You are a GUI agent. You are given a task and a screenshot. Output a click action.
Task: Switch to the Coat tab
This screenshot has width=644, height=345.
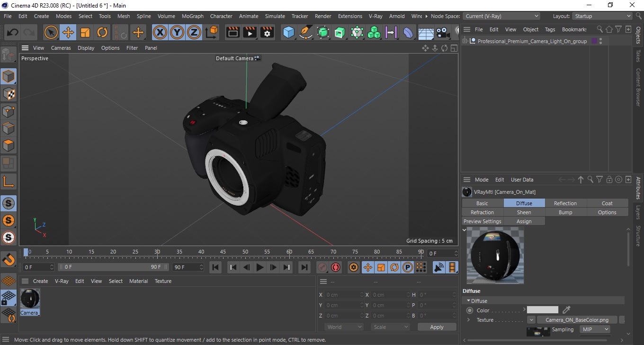607,203
